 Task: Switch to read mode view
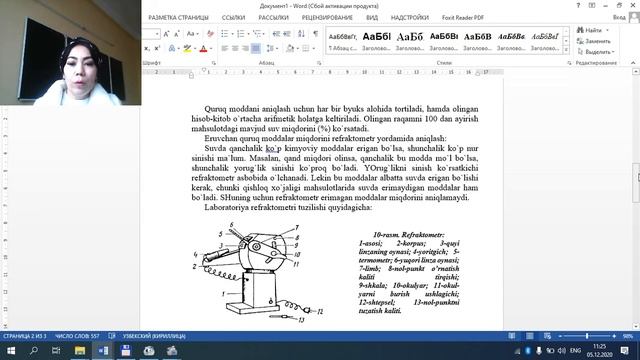click(512, 336)
